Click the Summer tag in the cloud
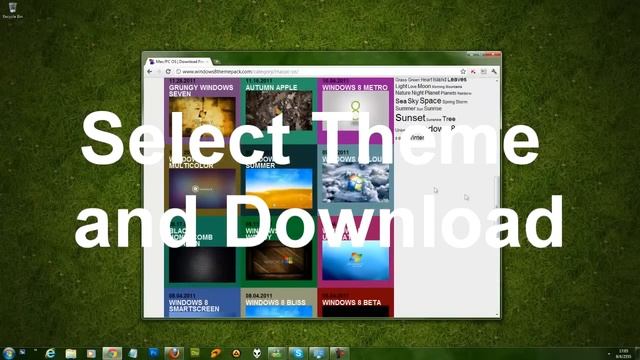Viewport: 640px width, 360px height. pyautogui.click(x=405, y=109)
